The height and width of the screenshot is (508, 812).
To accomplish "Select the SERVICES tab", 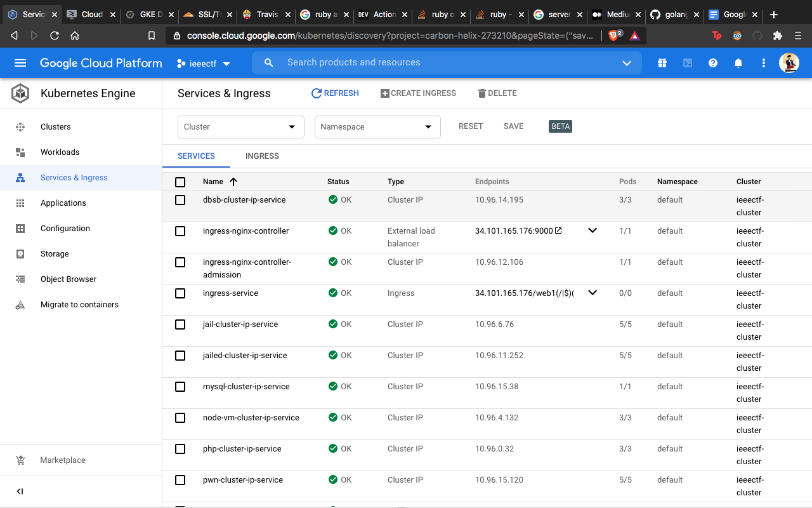I will pos(196,156).
